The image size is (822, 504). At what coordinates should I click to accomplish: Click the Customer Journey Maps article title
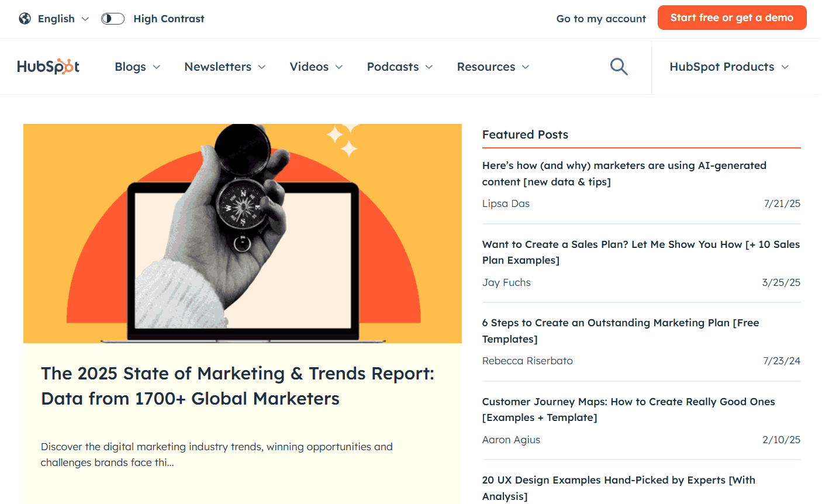tap(628, 409)
